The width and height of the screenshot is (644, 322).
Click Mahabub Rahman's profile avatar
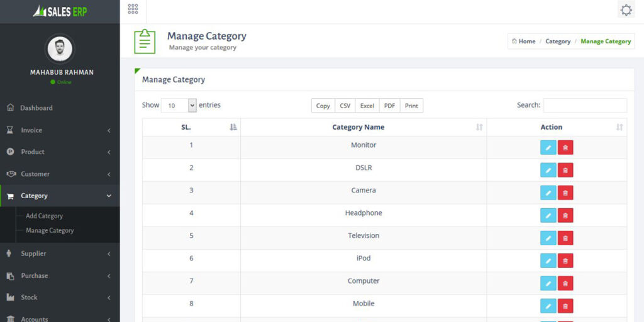tap(60, 49)
